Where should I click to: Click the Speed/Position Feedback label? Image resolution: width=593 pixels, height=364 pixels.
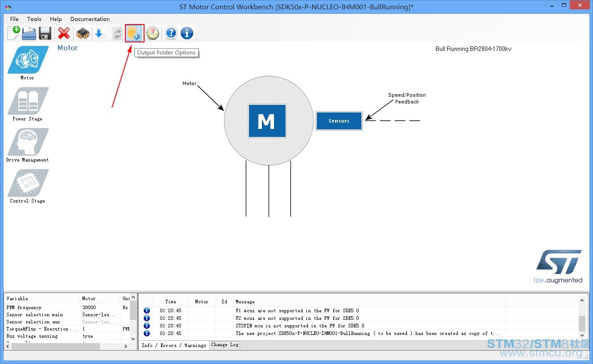[x=407, y=98]
